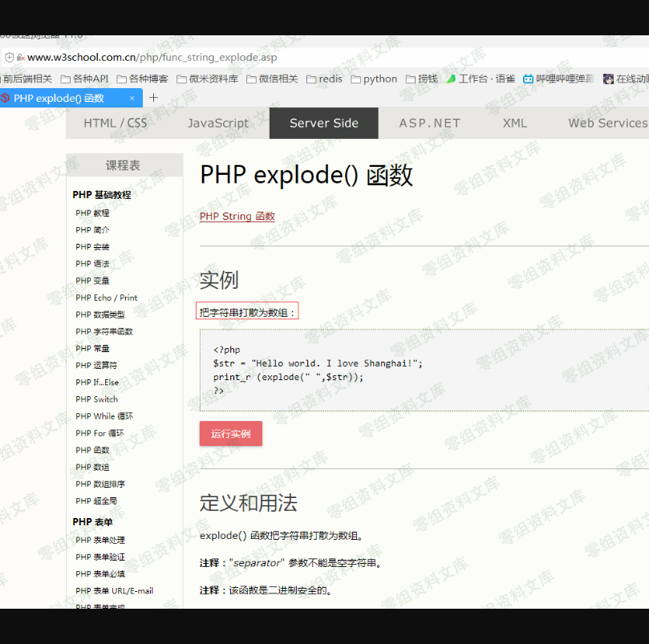This screenshot has height=644, width=649.
Task: Open PHP Echo / Print in sidebar
Action: tap(107, 298)
